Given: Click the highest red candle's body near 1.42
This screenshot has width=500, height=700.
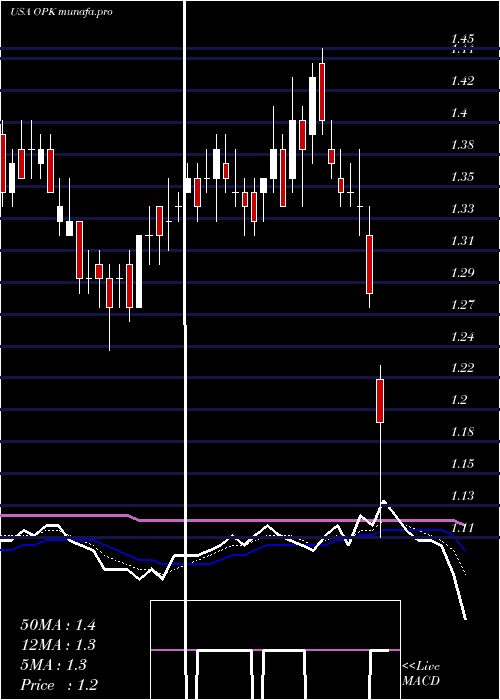Looking at the screenshot, I should click(321, 92).
